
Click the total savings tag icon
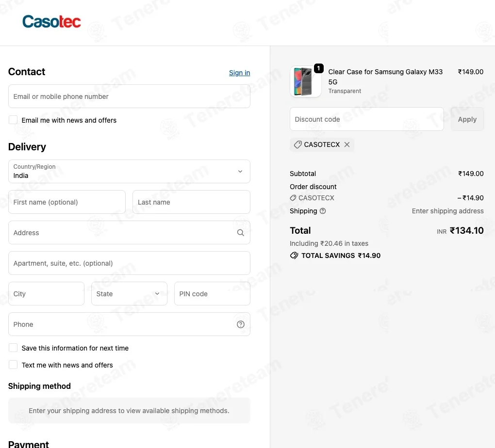click(x=294, y=256)
